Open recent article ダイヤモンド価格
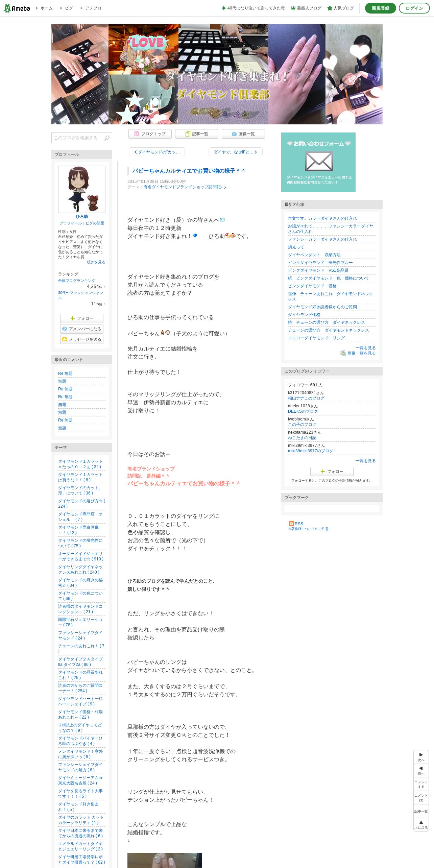434x868 pixels. pyautogui.click(x=304, y=315)
